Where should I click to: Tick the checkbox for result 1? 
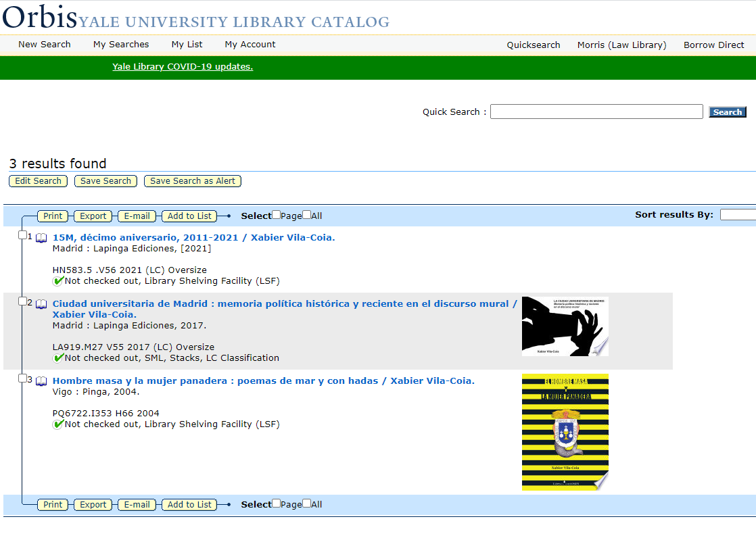[22, 235]
